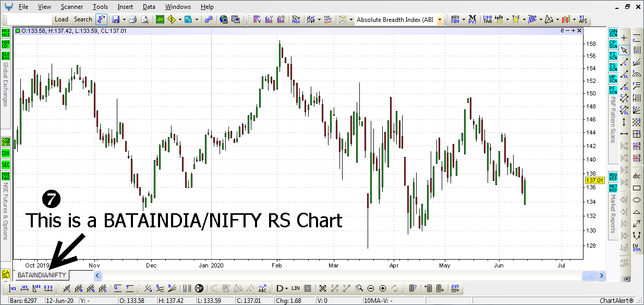Click the magnifier zoom icon
The width and height of the screenshot is (644, 305).
359,288
